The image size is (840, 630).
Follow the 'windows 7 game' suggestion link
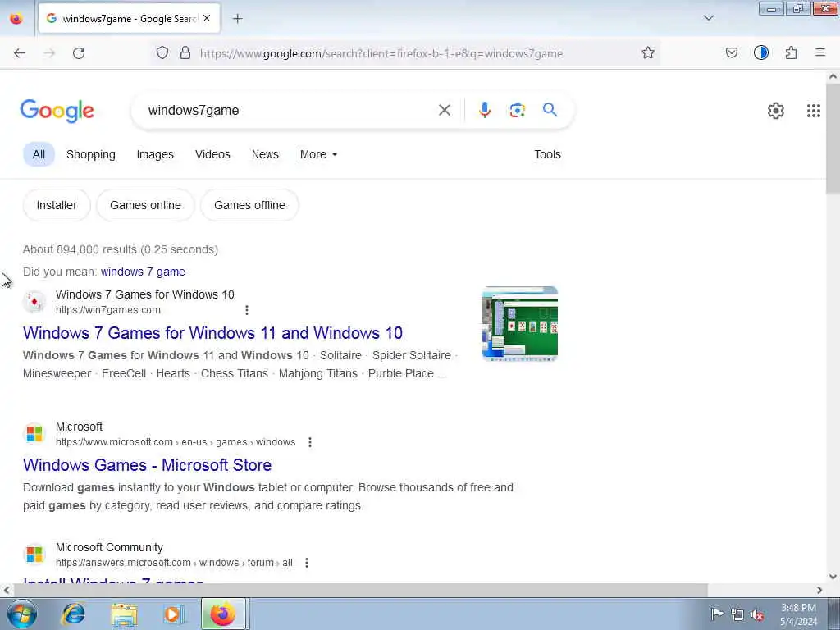(143, 272)
